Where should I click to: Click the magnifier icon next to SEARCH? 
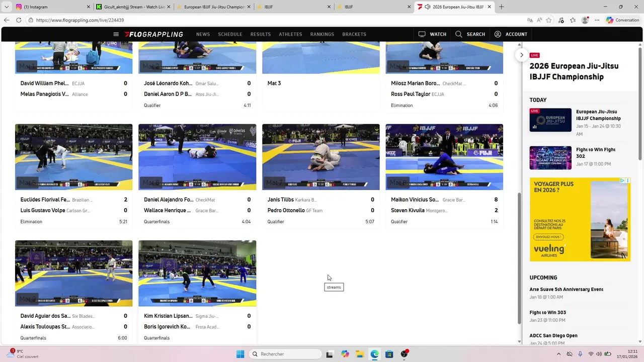[x=459, y=34]
